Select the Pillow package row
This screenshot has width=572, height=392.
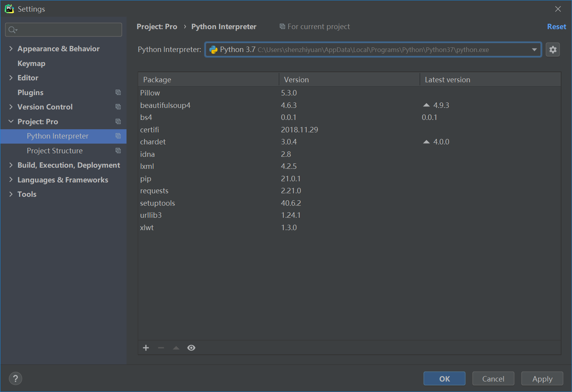[349, 93]
